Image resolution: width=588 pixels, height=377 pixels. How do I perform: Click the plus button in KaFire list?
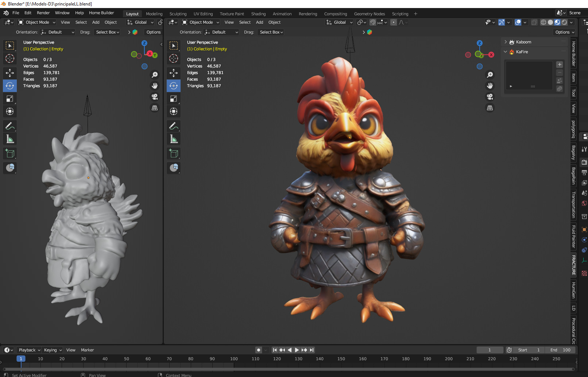560,65
